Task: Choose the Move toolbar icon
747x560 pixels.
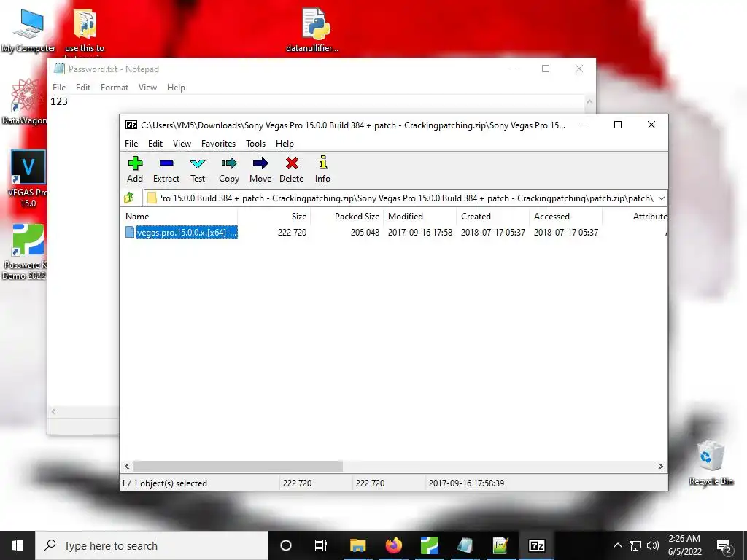Action: tap(260, 169)
